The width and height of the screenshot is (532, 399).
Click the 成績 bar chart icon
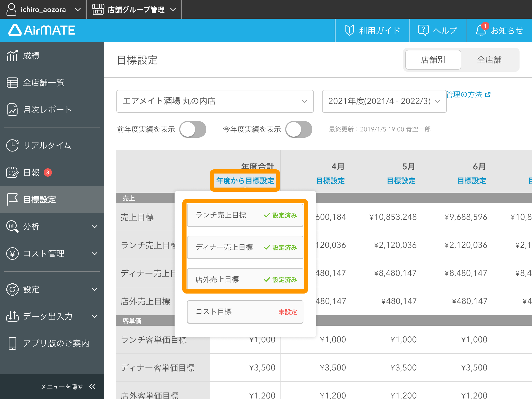12,56
